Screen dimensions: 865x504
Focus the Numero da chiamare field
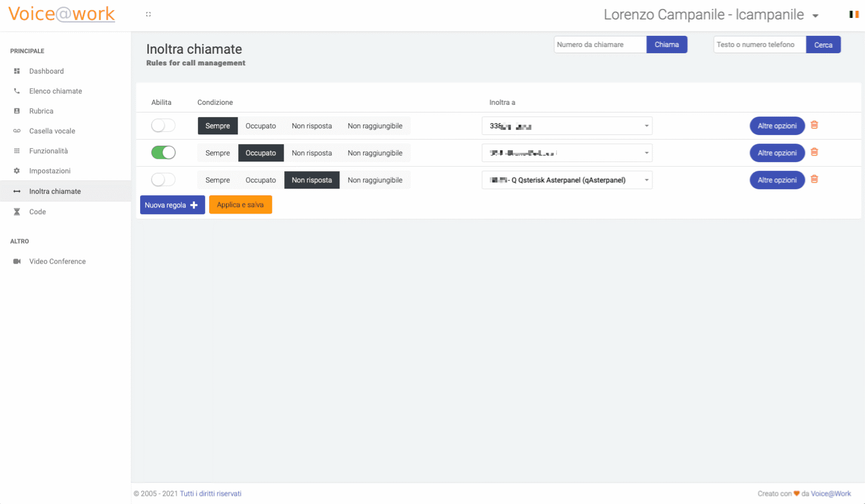coord(600,44)
